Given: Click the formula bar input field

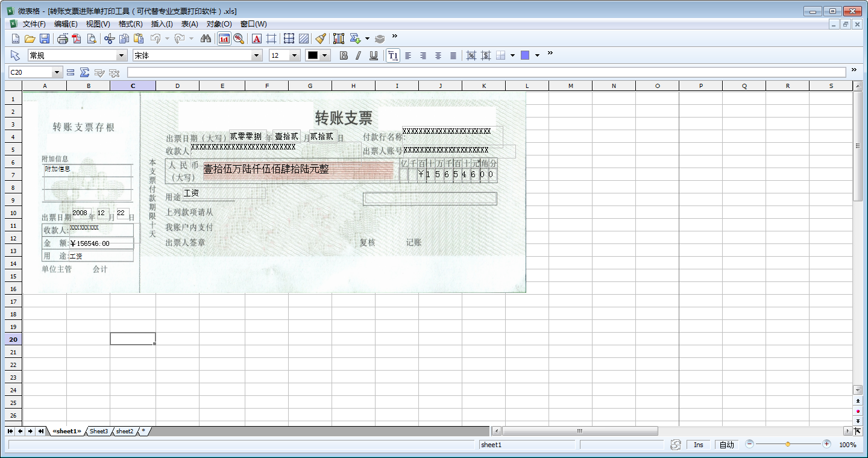Looking at the screenshot, I should point(486,72).
